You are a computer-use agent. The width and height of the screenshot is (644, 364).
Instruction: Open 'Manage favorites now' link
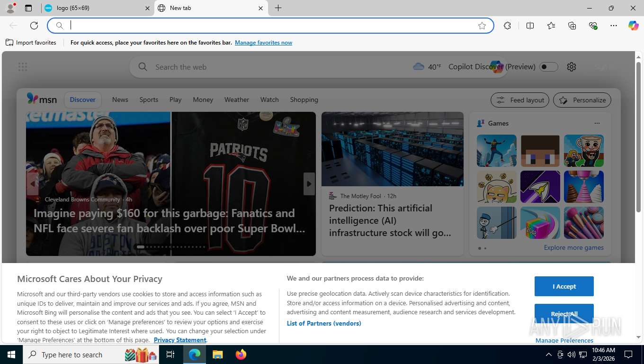click(263, 43)
